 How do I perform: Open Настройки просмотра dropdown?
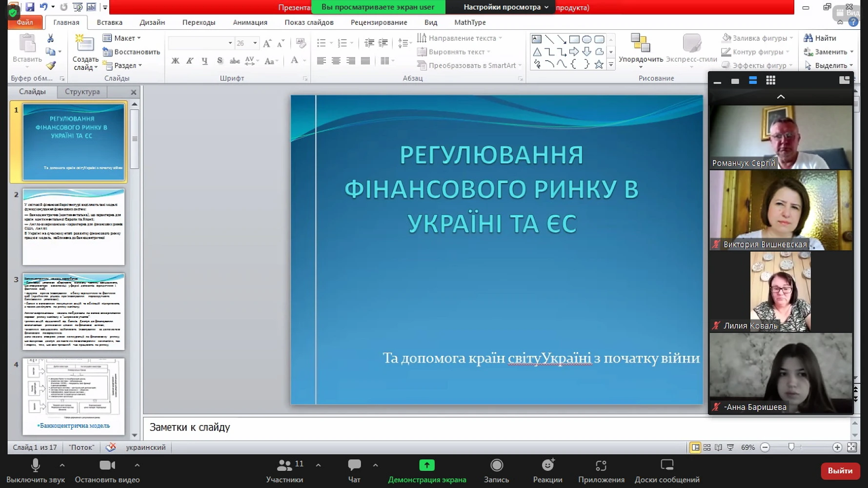(x=505, y=7)
